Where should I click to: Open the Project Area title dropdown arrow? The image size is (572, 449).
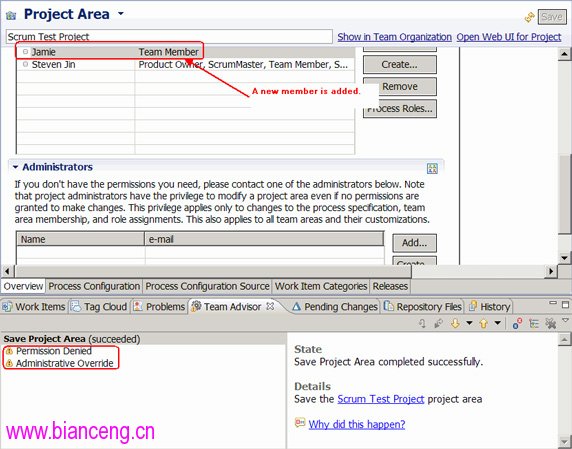tap(120, 14)
